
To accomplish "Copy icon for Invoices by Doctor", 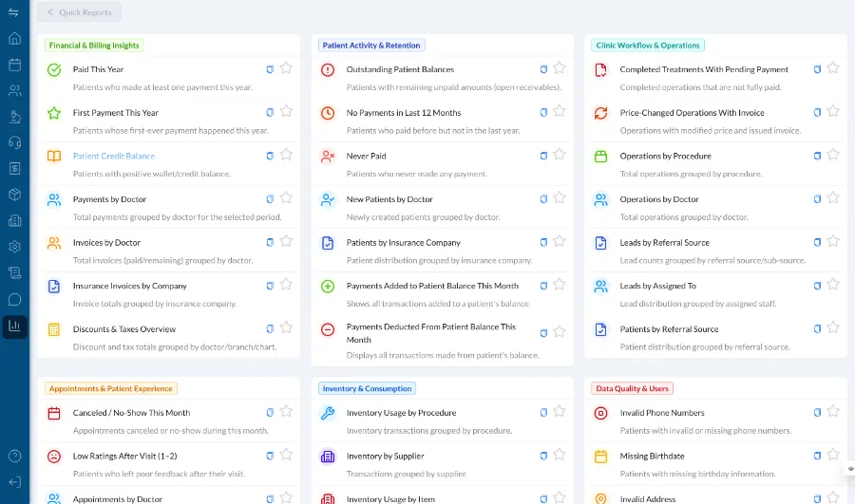I will [x=270, y=242].
